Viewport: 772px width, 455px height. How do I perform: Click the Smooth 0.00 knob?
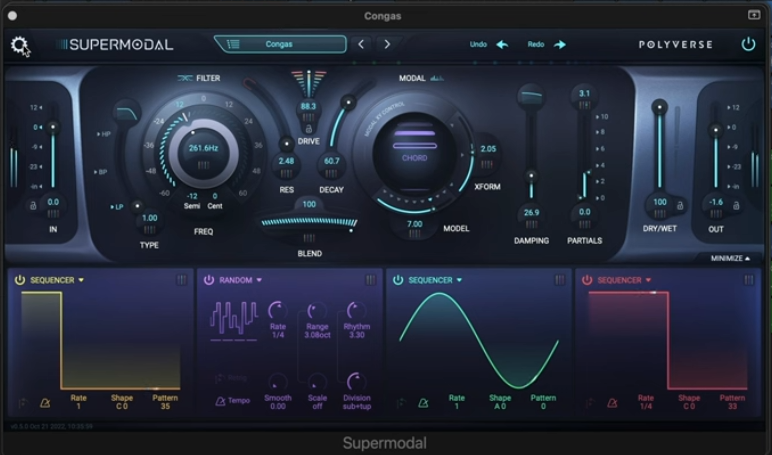pos(277,382)
